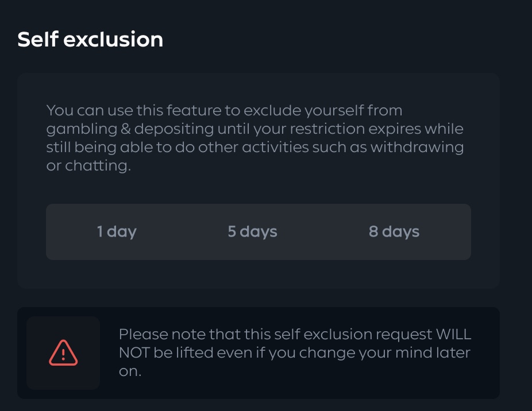532x411 pixels.
Task: Click the self exclusion description paragraph
Action: [x=255, y=137]
